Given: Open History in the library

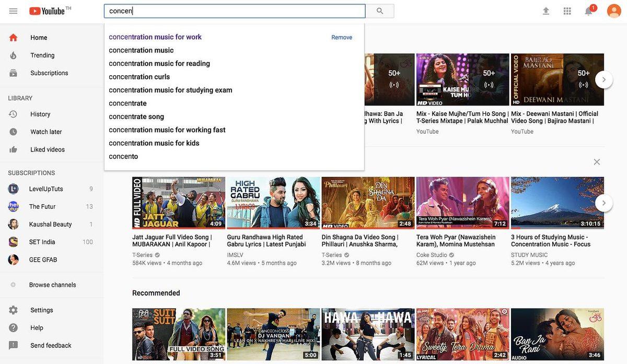Looking at the screenshot, I should (x=51, y=114).
